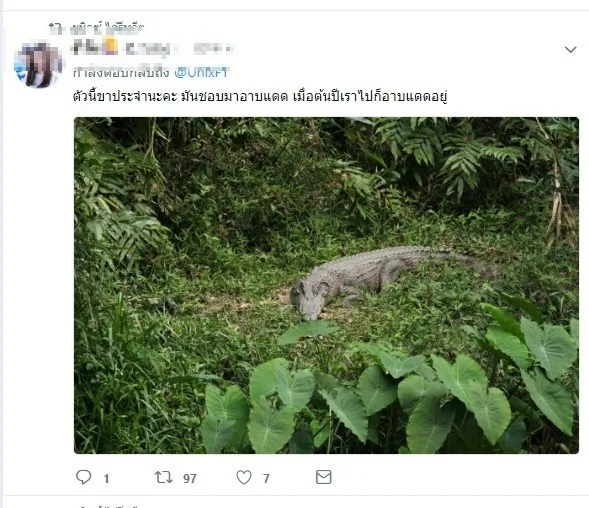Open the blurred tweet timestamp
The height and width of the screenshot is (508, 589).
point(214,49)
